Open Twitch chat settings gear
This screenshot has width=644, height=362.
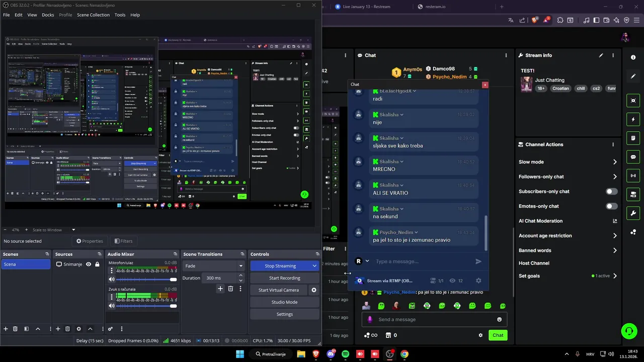point(480,335)
